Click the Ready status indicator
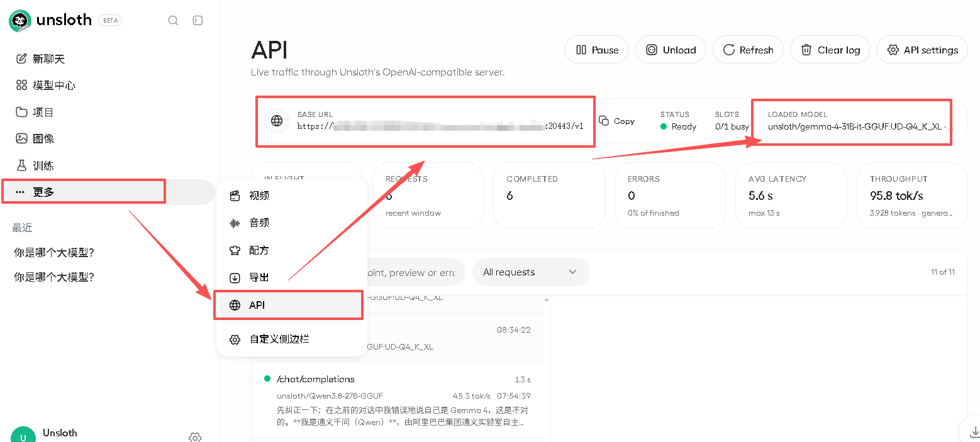This screenshot has height=442, width=980. tap(678, 126)
